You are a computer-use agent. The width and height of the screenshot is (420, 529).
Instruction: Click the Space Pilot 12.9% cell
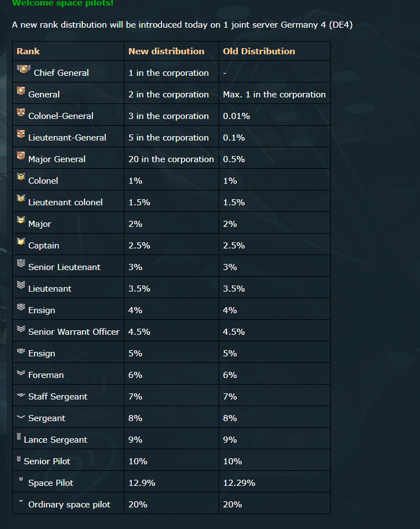click(172, 482)
